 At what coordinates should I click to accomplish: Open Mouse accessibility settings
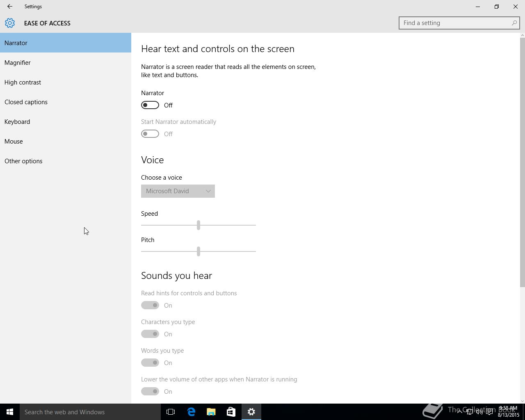coord(66,141)
